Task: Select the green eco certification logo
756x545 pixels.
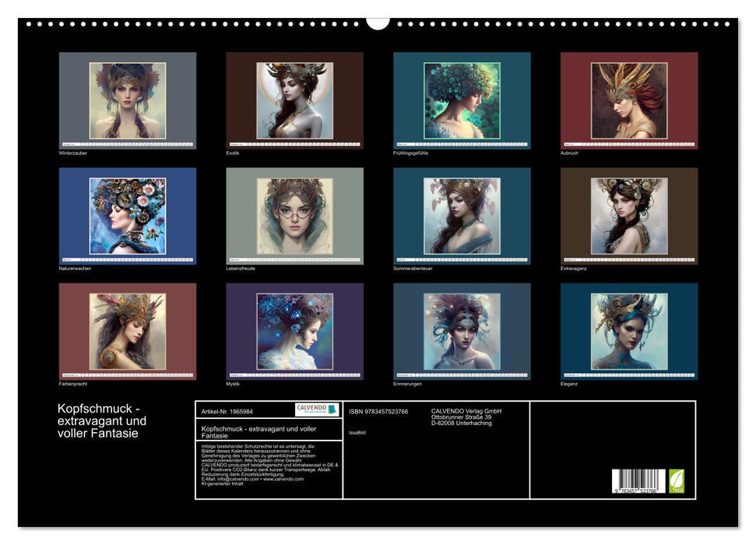Action: tap(677, 481)
